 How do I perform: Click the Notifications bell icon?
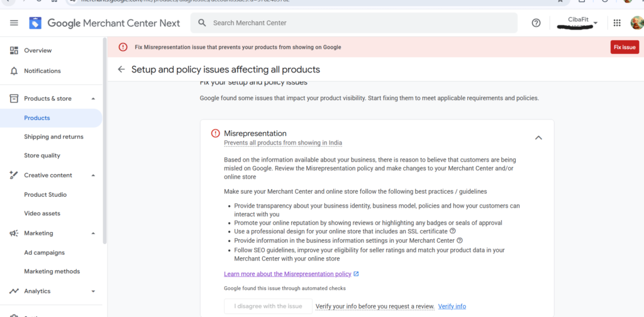pos(14,71)
